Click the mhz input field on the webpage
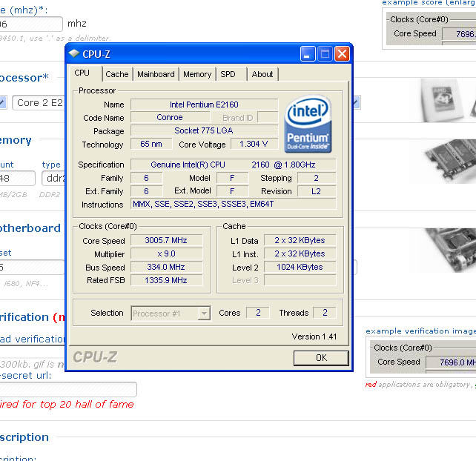The height and width of the screenshot is (461, 476). coord(31,24)
